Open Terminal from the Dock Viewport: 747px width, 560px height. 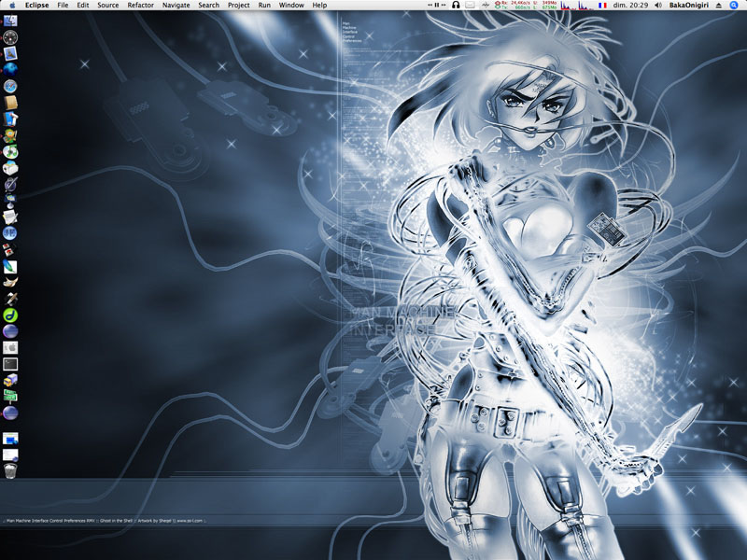point(10,364)
